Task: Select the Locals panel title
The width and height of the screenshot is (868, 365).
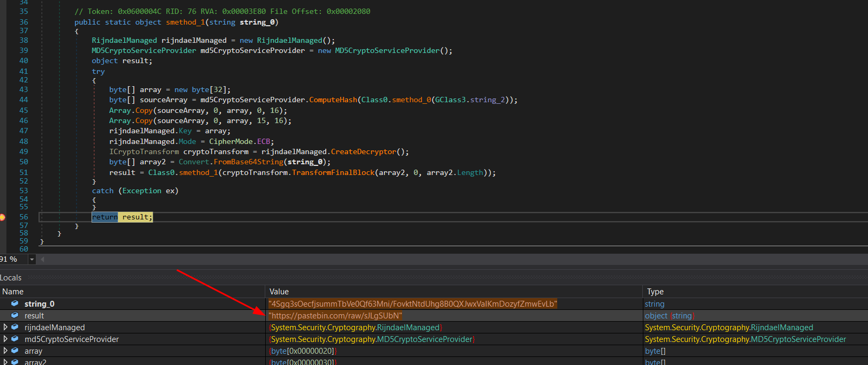Action: pyautogui.click(x=11, y=278)
